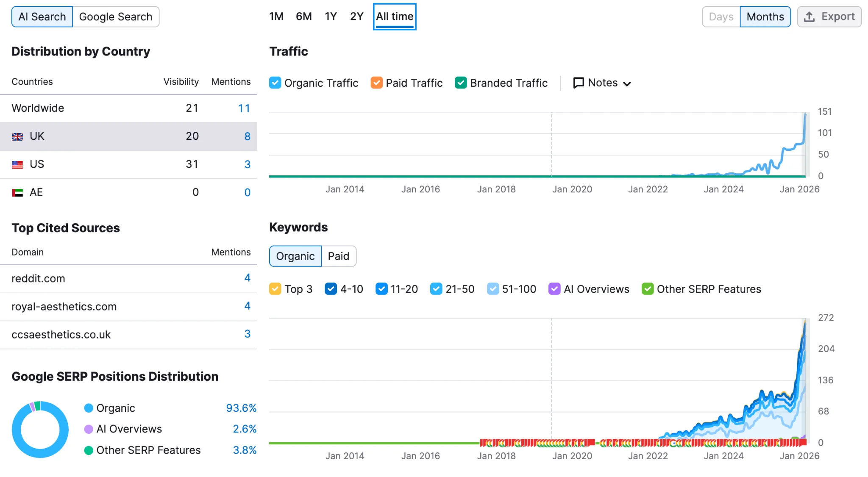Open reddit.com mentions count
Image resolution: width=868 pixels, height=477 pixels.
point(248,278)
